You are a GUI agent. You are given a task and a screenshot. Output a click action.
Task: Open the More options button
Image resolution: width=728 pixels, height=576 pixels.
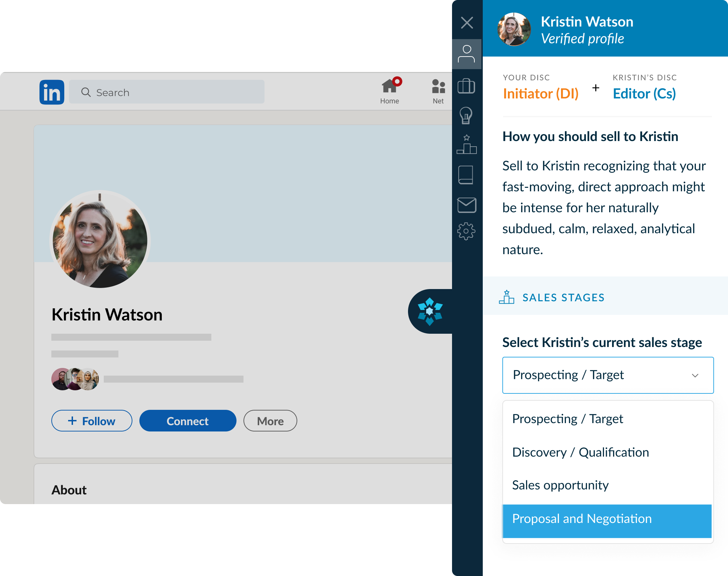tap(270, 421)
